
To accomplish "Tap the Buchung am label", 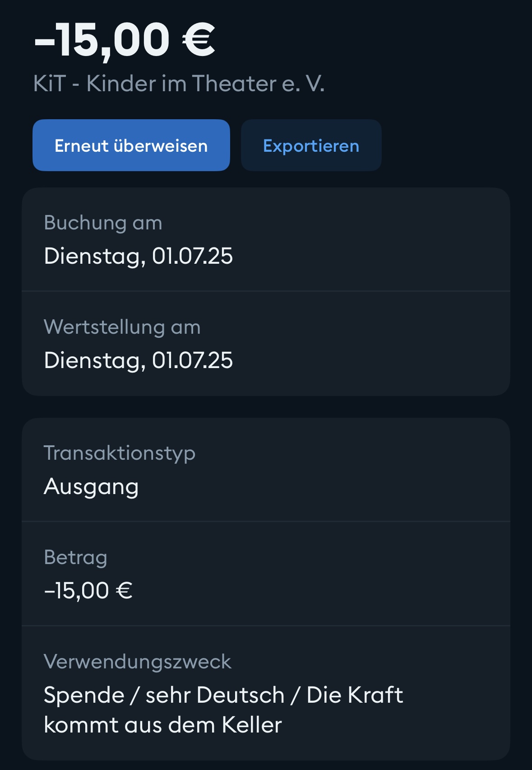I will tap(103, 223).
